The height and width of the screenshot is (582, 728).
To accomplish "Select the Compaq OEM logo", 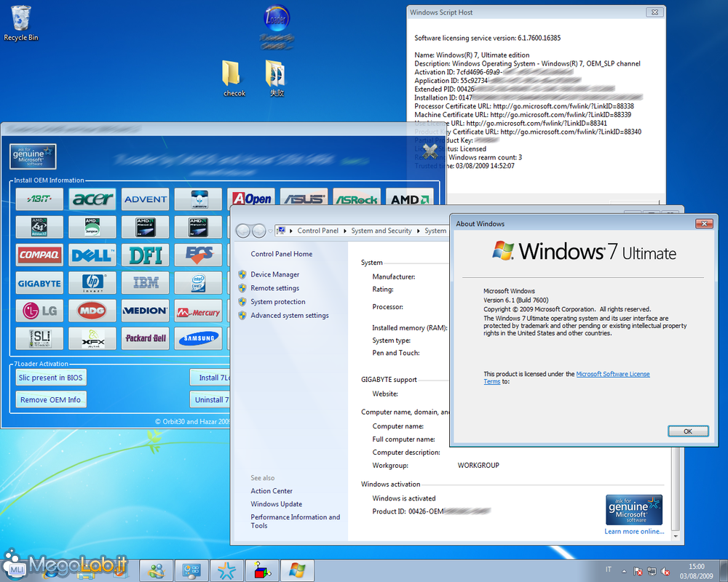I will (x=39, y=255).
